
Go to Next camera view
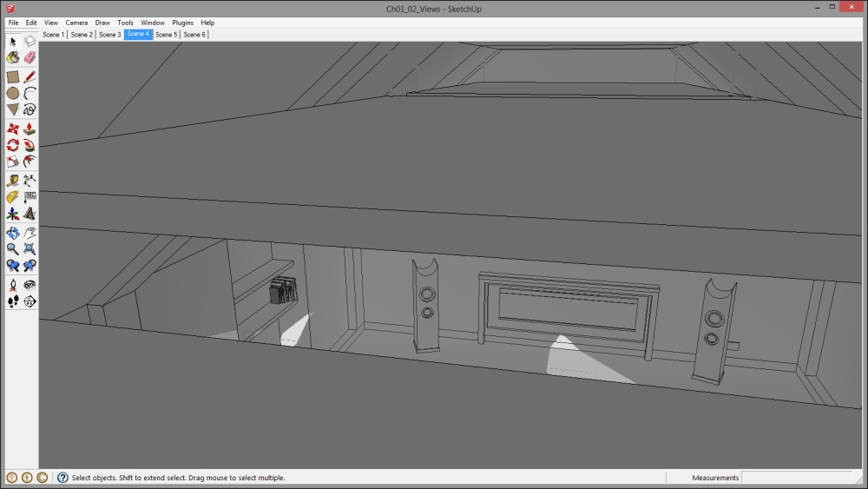point(30,266)
